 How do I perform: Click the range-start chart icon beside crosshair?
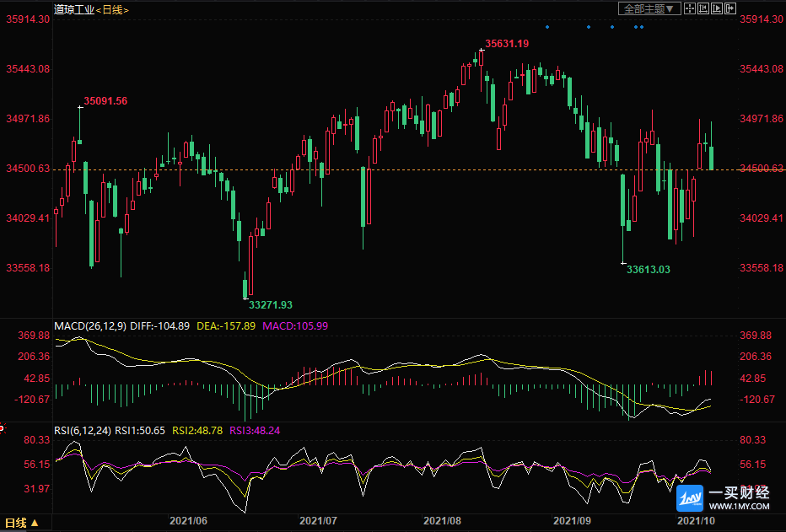[x=703, y=8]
